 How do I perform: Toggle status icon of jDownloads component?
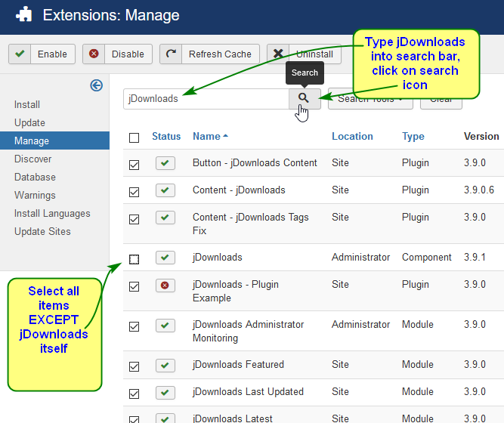tap(165, 258)
